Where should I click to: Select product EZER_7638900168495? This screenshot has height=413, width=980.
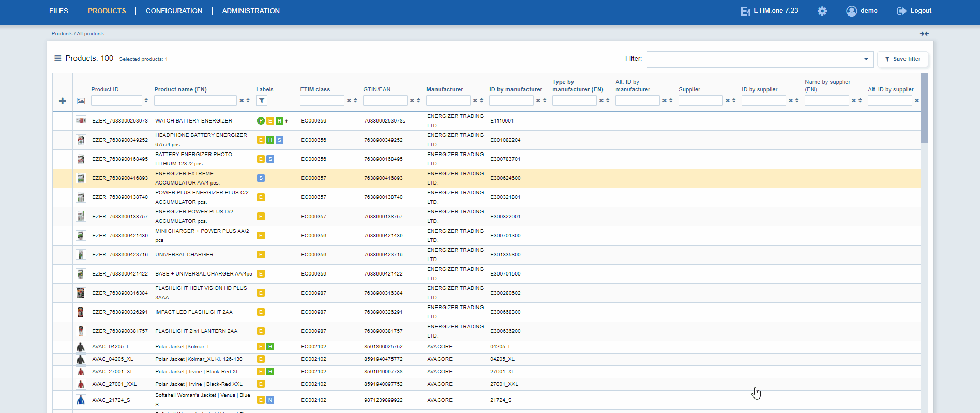[x=120, y=159]
